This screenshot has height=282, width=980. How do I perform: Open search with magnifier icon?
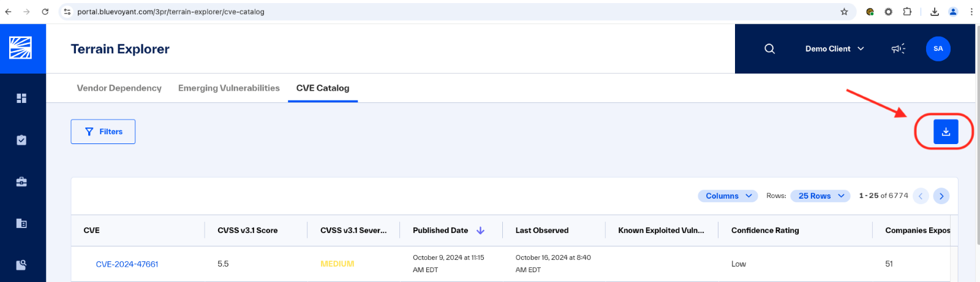tap(770, 49)
